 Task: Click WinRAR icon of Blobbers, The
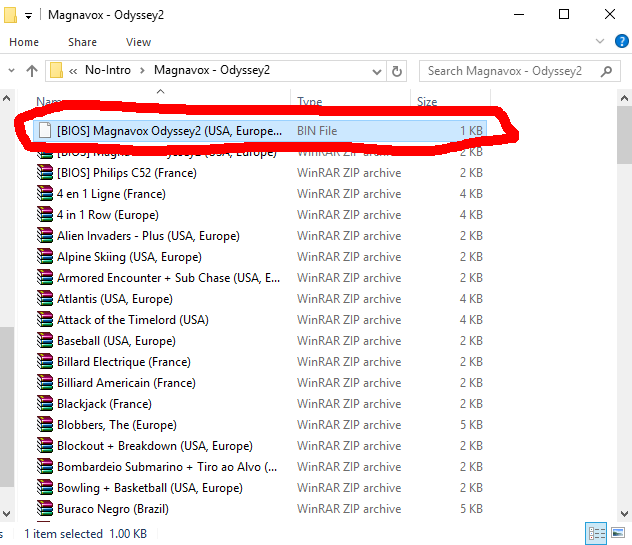[x=45, y=424]
